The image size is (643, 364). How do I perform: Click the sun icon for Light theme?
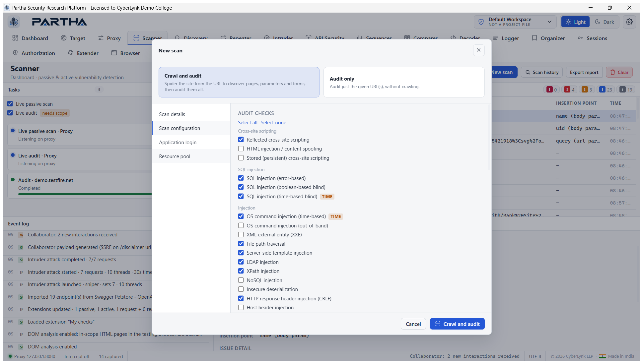(x=568, y=22)
